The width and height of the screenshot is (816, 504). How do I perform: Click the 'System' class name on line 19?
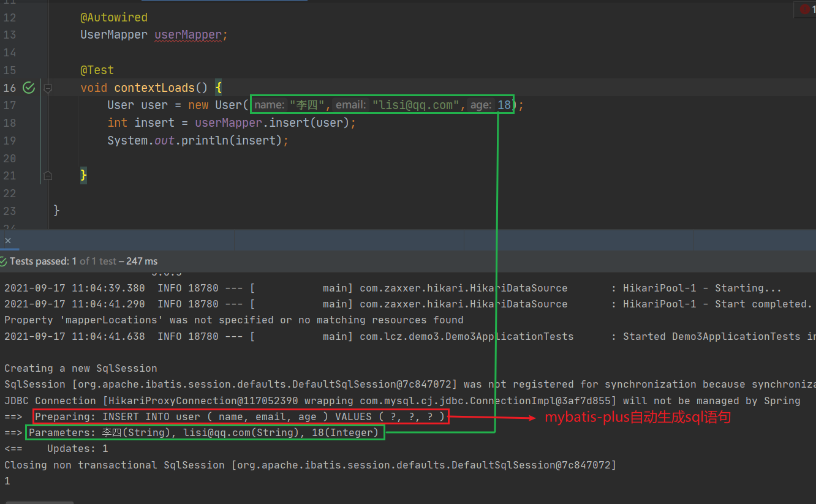tap(127, 141)
